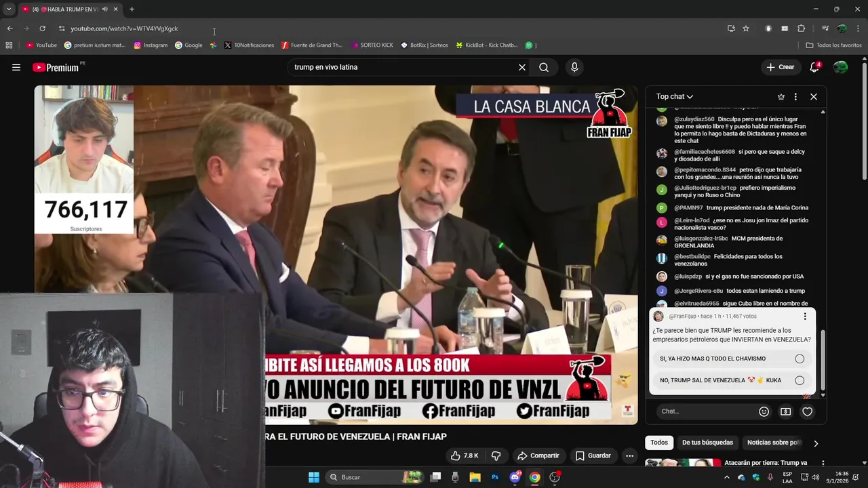The image size is (868, 488).
Task: Open the 10Notificaciones bookmark
Action: tap(249, 45)
